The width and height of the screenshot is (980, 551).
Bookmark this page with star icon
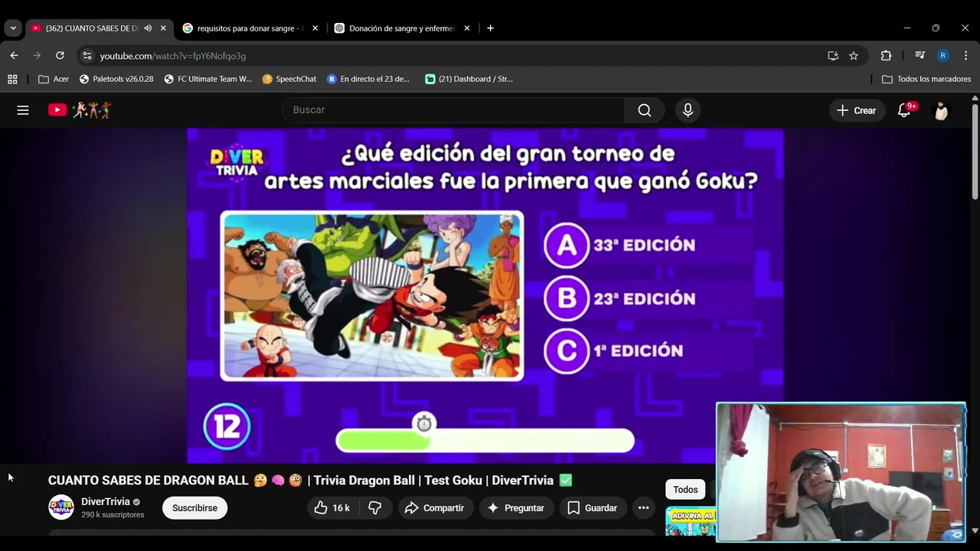pyautogui.click(x=854, y=56)
